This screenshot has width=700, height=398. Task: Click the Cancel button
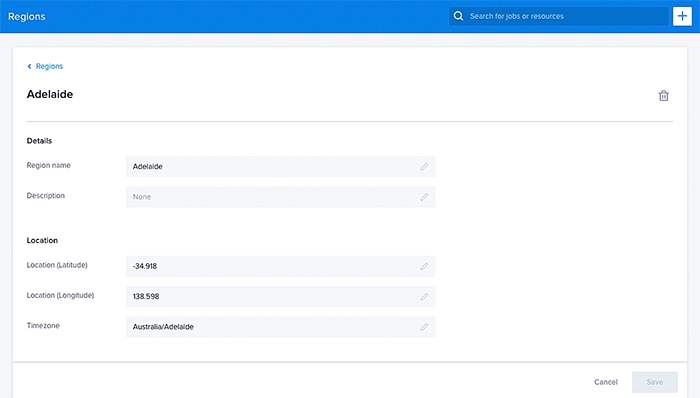click(606, 382)
